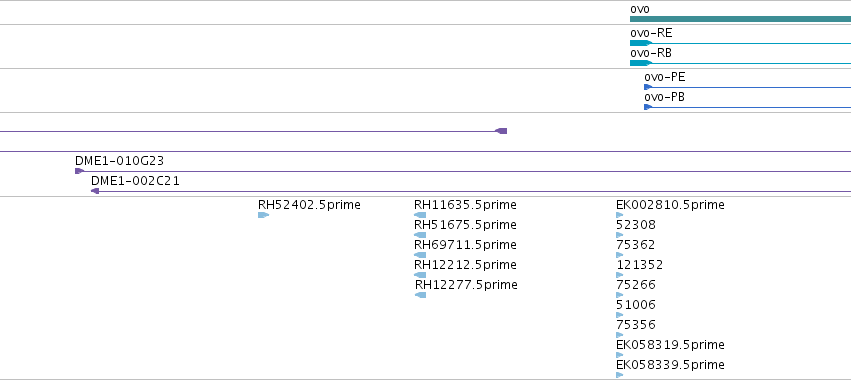The width and height of the screenshot is (851, 380).
Task: Click the RH51675.5prime label
Action: [465, 225]
